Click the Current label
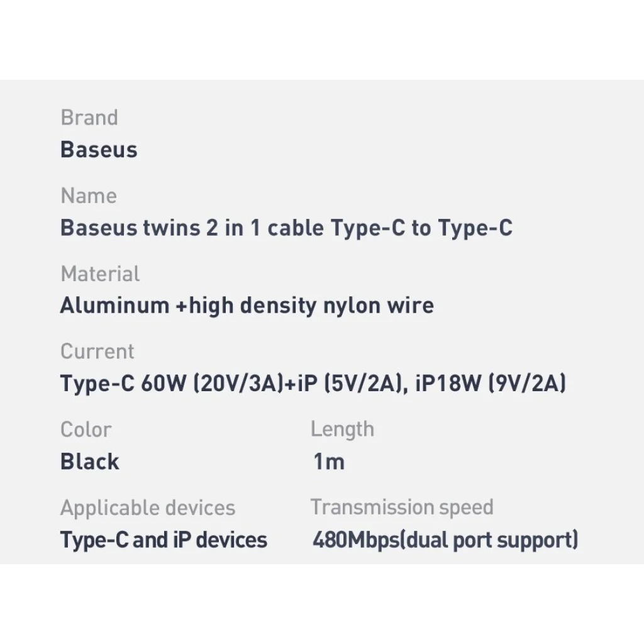644x644 pixels. (97, 351)
